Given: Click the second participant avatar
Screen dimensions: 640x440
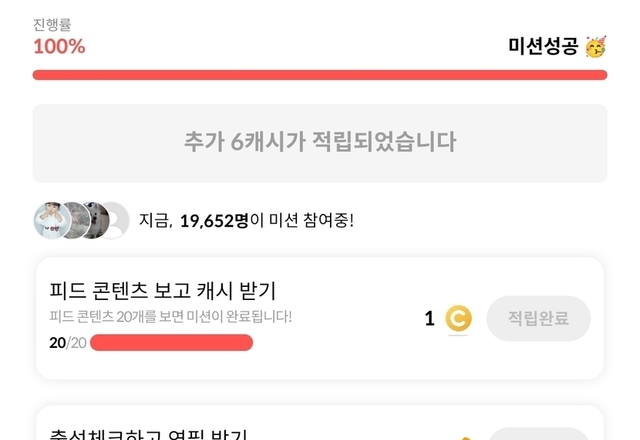Looking at the screenshot, I should click(x=74, y=220).
